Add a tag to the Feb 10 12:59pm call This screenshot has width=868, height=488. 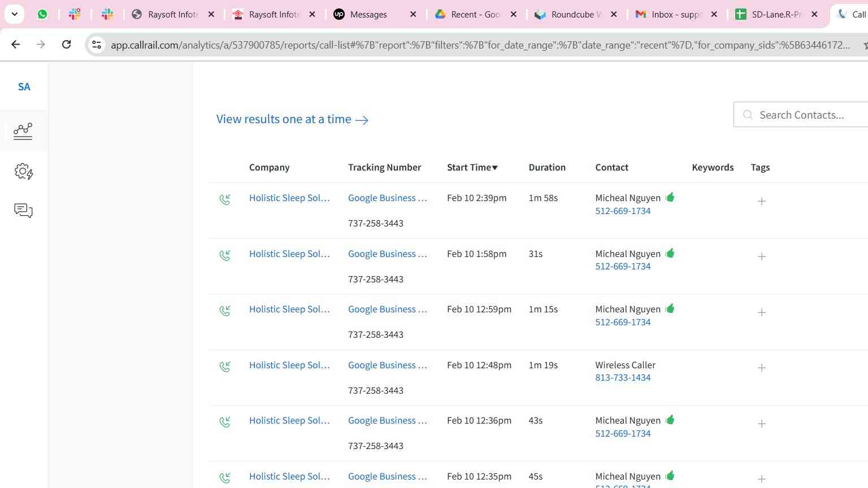point(762,312)
